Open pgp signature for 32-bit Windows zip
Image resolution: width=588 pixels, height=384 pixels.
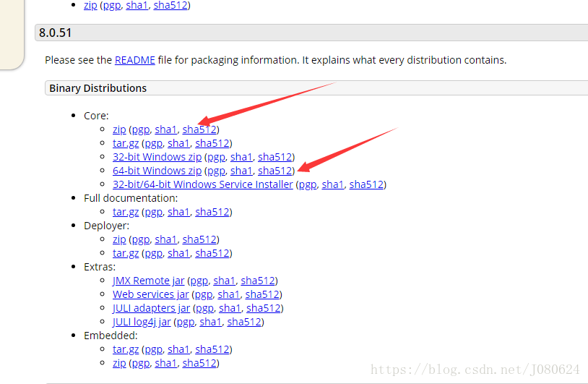(217, 157)
